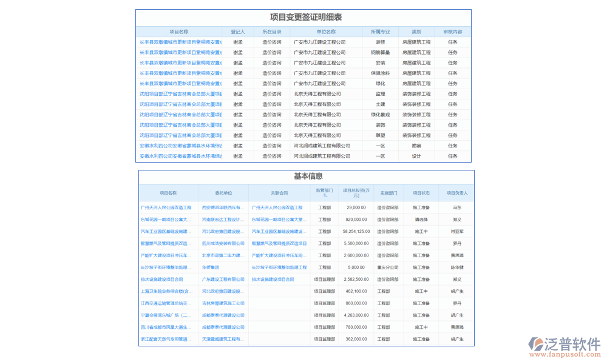Click a 谢孟 registrant cell
Image resolution: width=607 pixels, height=364 pixels.
pos(238,42)
